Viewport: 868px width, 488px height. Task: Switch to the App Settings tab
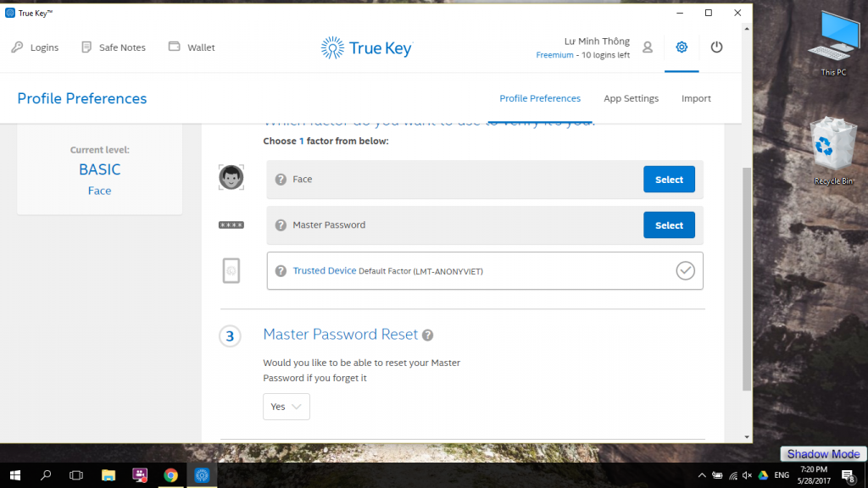(x=631, y=97)
